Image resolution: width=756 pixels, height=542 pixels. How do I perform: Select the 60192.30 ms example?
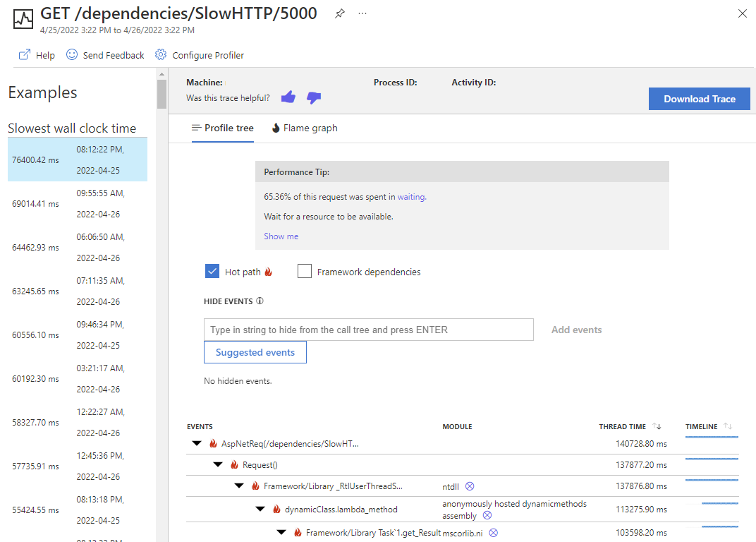[x=77, y=378]
